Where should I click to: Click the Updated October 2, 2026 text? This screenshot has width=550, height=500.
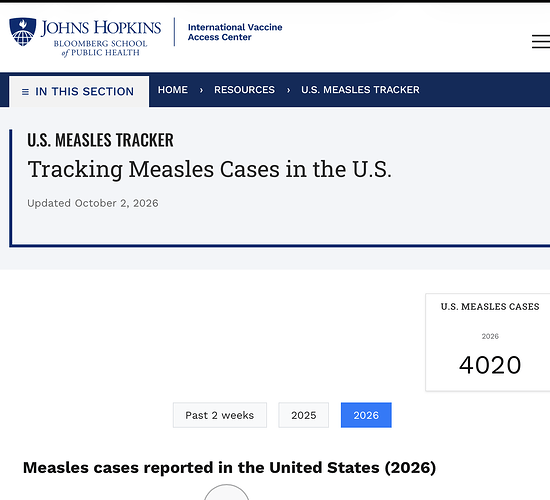tap(93, 203)
